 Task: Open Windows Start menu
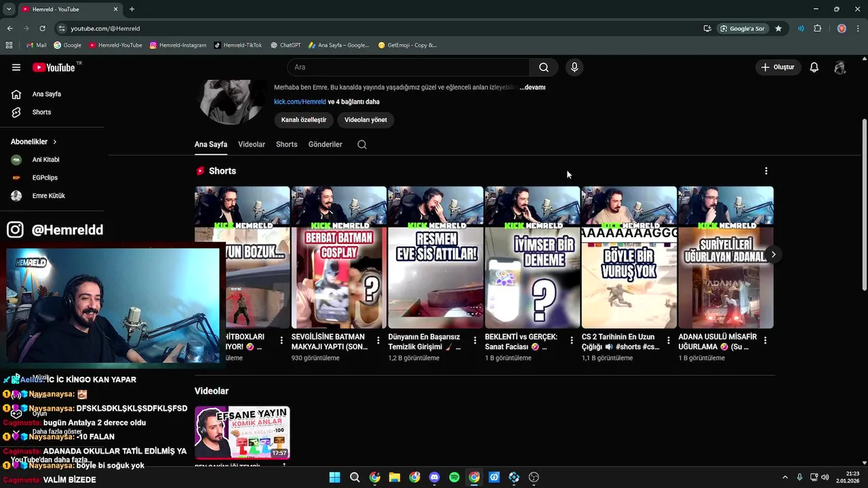(334, 477)
